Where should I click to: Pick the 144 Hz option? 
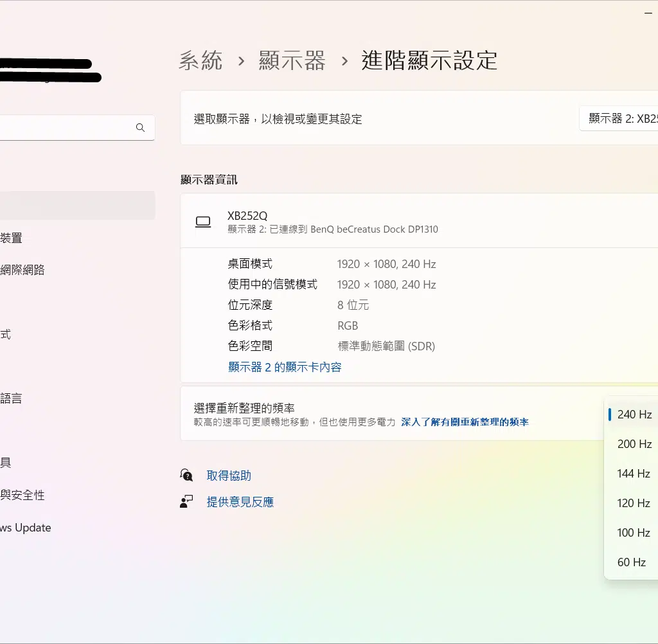[x=634, y=474]
